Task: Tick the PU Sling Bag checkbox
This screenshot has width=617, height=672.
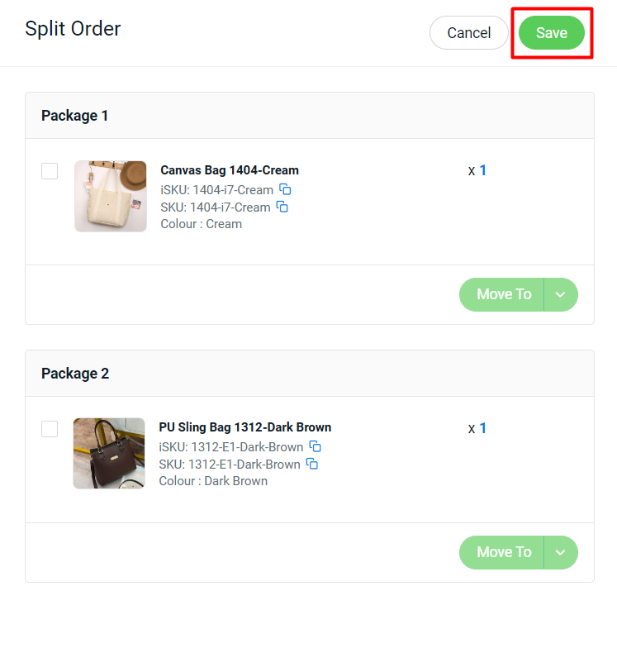Action: pos(50,429)
